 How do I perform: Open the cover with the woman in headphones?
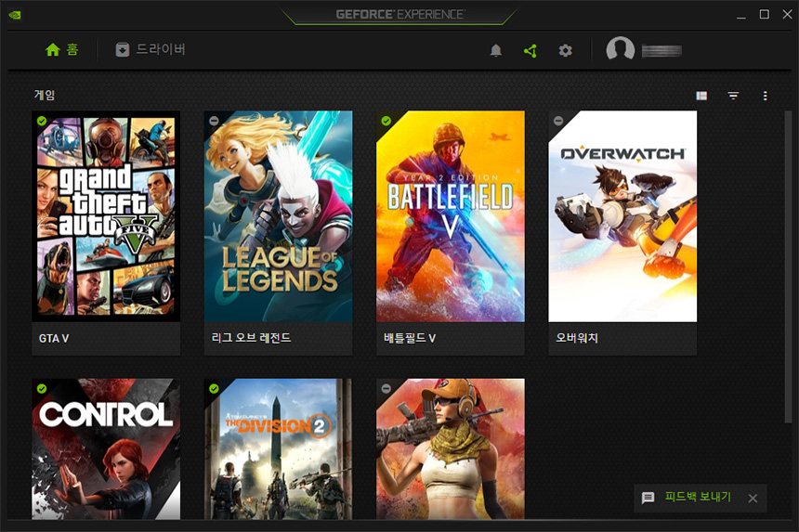pos(451,449)
